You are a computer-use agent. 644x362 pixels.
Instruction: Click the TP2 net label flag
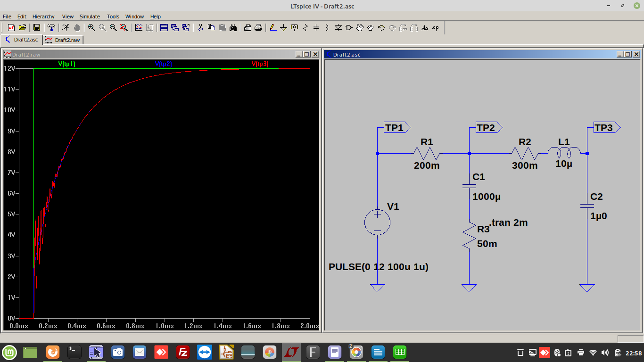pos(489,127)
